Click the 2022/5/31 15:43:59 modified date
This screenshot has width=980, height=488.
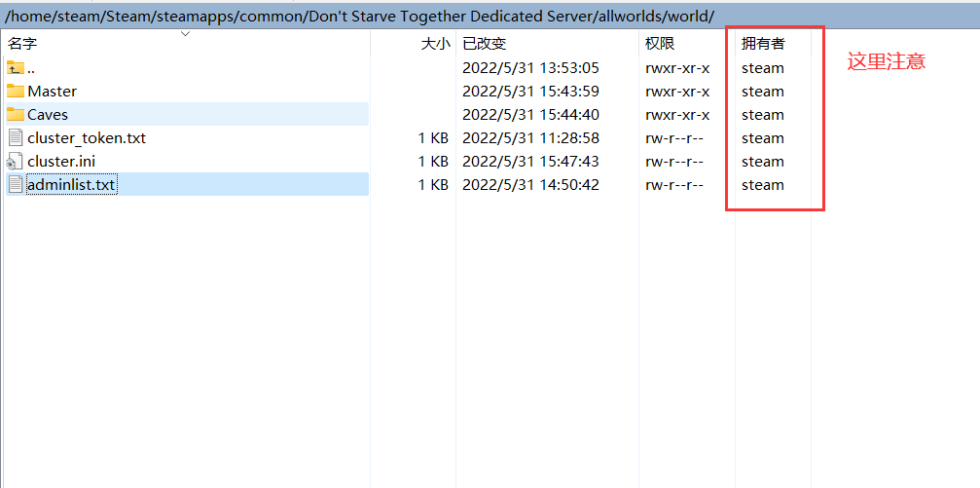pos(530,92)
